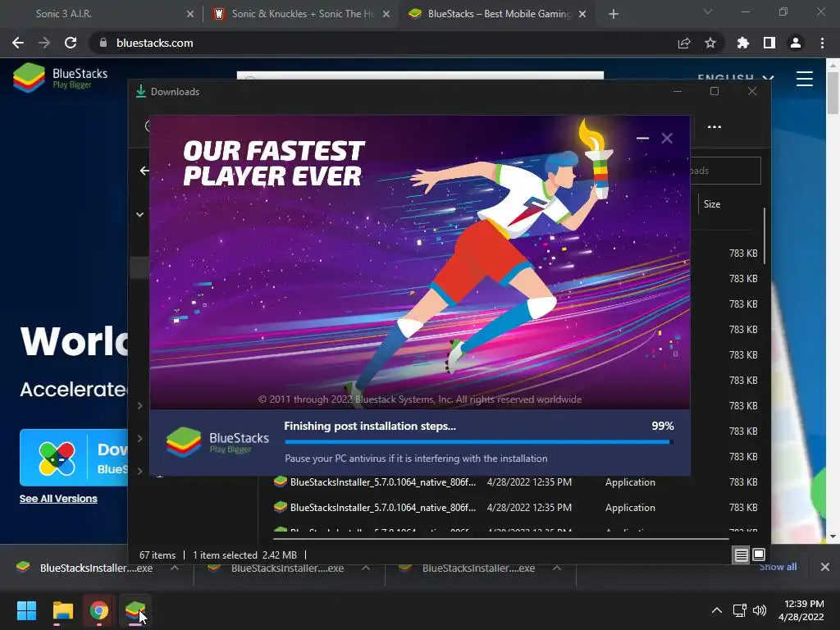The width and height of the screenshot is (840, 630).
Task: Click Show all downloads link
Action: [778, 567]
